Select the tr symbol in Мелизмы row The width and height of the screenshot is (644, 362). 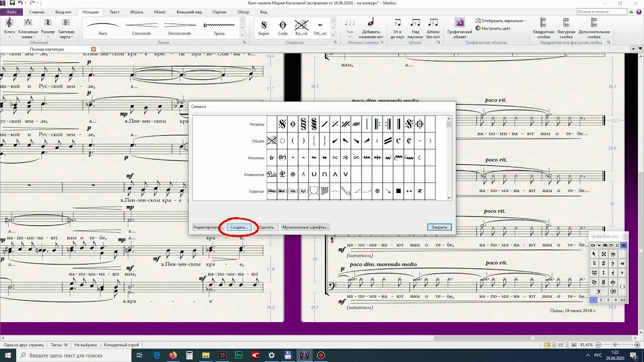[x=272, y=157]
